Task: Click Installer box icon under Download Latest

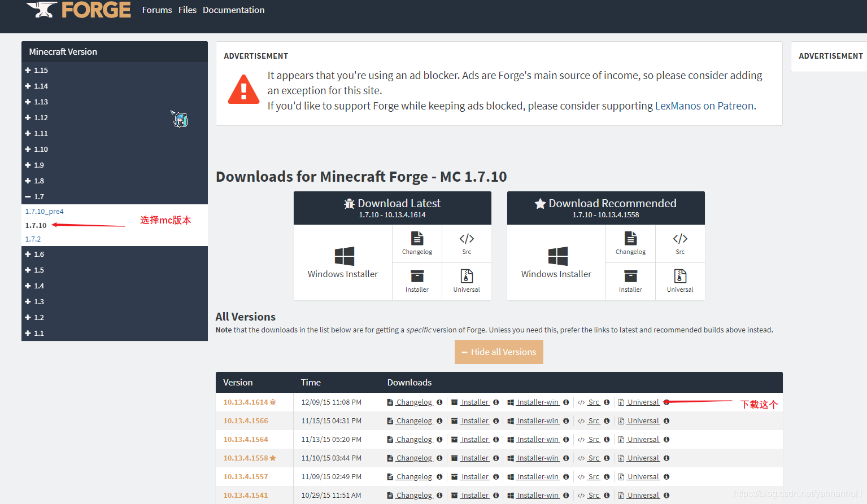Action: tap(417, 281)
